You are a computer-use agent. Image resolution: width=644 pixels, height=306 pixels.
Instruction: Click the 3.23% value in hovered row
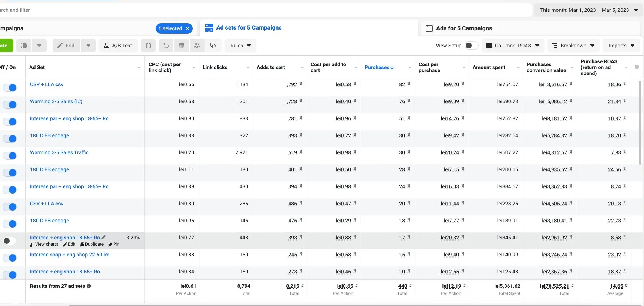click(x=133, y=238)
